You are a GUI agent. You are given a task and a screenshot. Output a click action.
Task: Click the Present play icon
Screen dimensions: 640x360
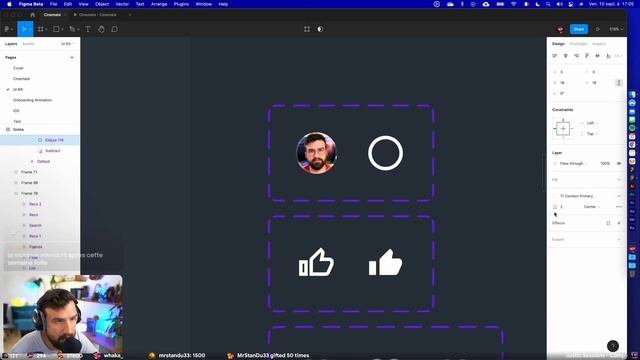coord(598,29)
